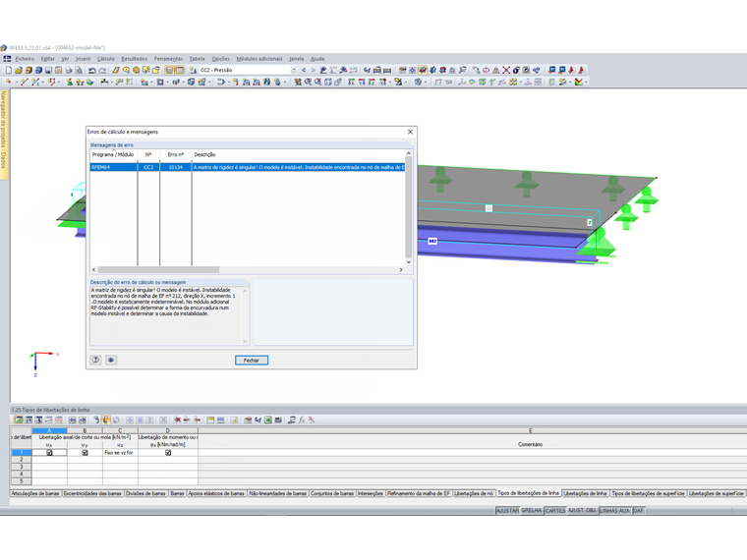Toggle LINHAS AUX in status bar
747x560 pixels.
[x=615, y=511]
